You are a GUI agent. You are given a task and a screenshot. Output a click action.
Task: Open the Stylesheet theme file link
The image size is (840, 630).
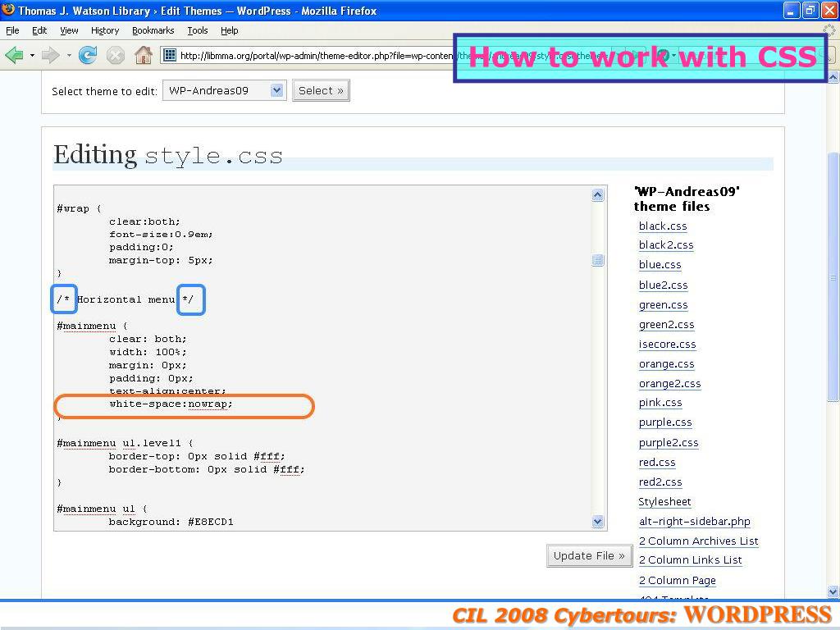664,502
